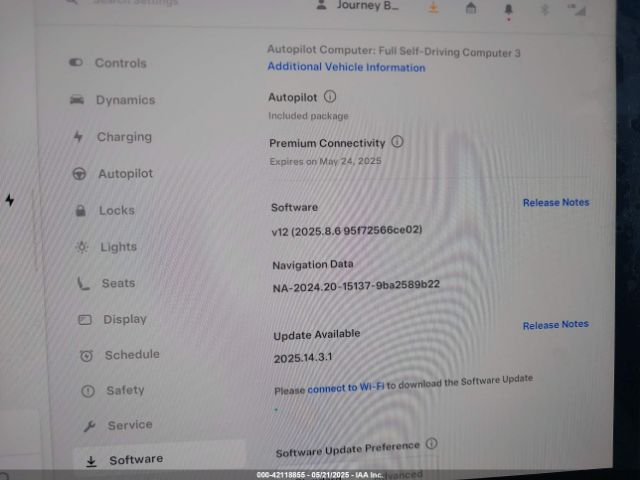Open Additional Vehicle Information link

(x=346, y=68)
